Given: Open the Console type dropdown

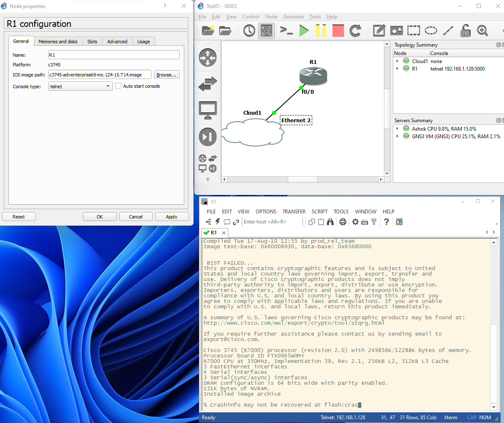Looking at the screenshot, I should pyautogui.click(x=81, y=86).
